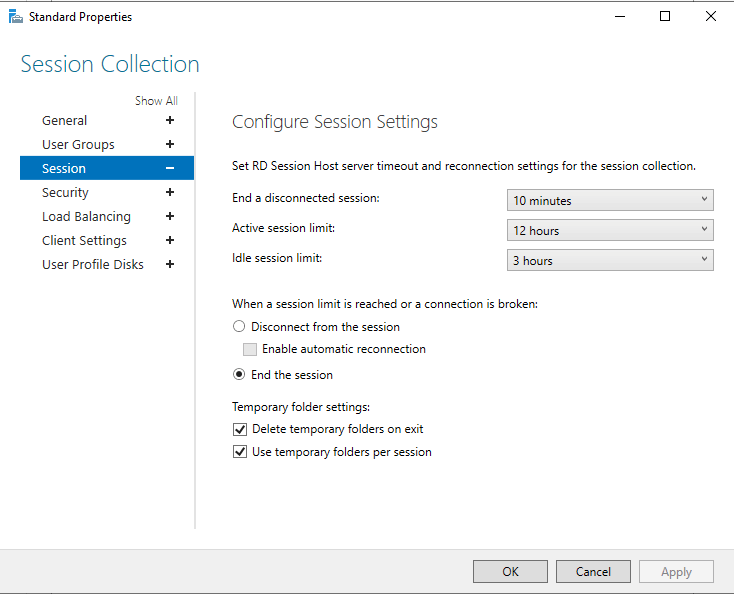Click the Configure Session Settings heading
The width and height of the screenshot is (734, 594).
pos(335,122)
